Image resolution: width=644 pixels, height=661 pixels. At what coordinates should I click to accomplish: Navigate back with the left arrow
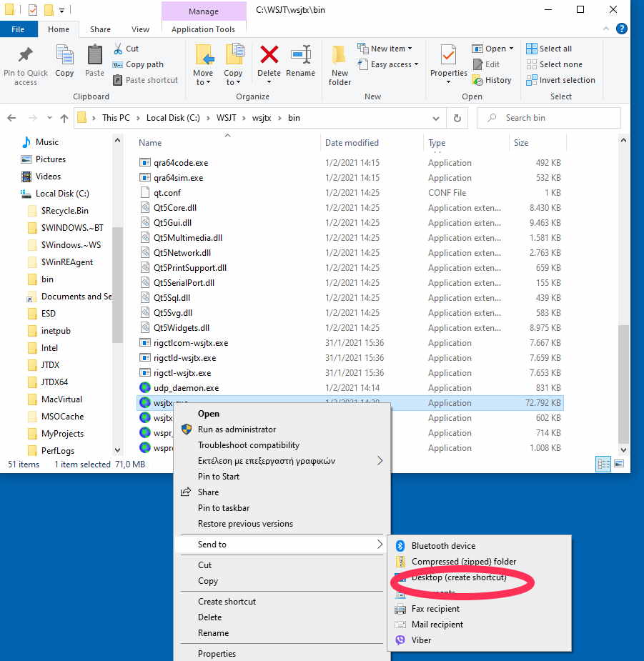[12, 118]
